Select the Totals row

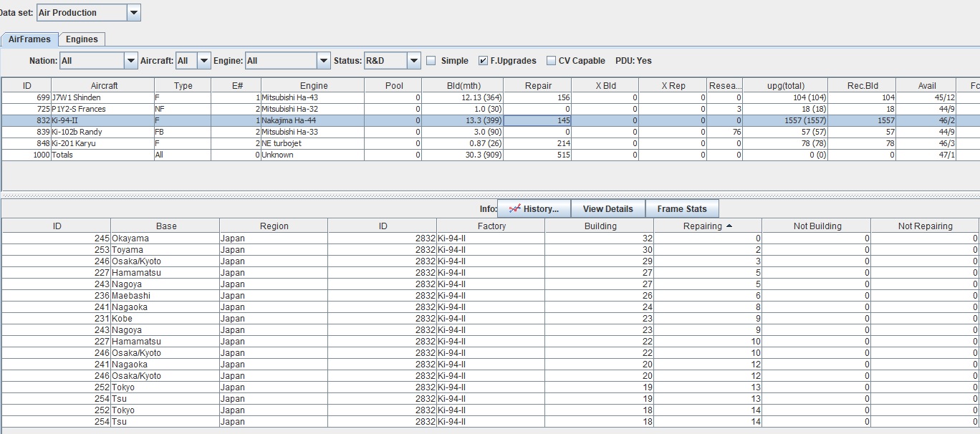click(x=490, y=155)
